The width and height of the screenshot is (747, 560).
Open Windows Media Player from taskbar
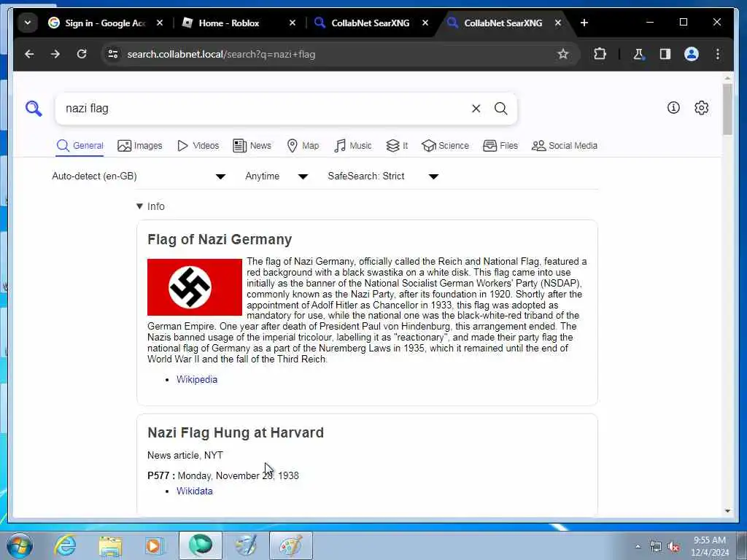153,545
